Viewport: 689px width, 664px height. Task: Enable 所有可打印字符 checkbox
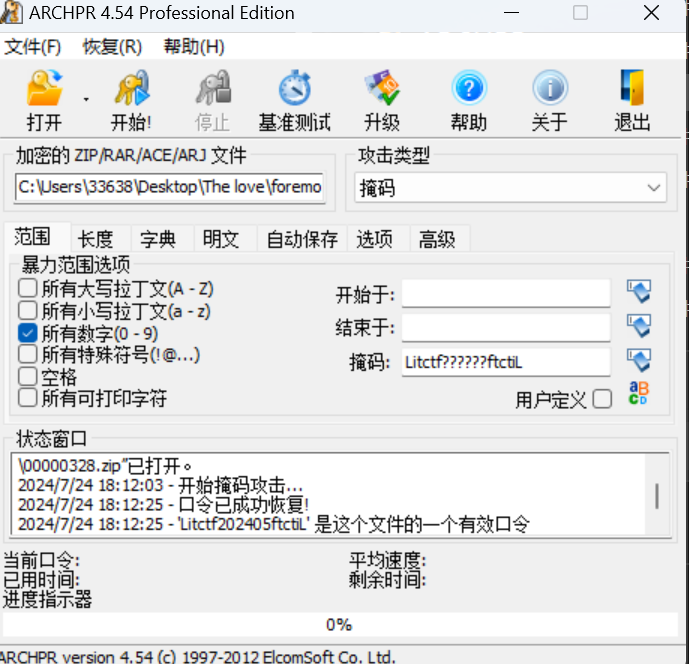(27, 398)
